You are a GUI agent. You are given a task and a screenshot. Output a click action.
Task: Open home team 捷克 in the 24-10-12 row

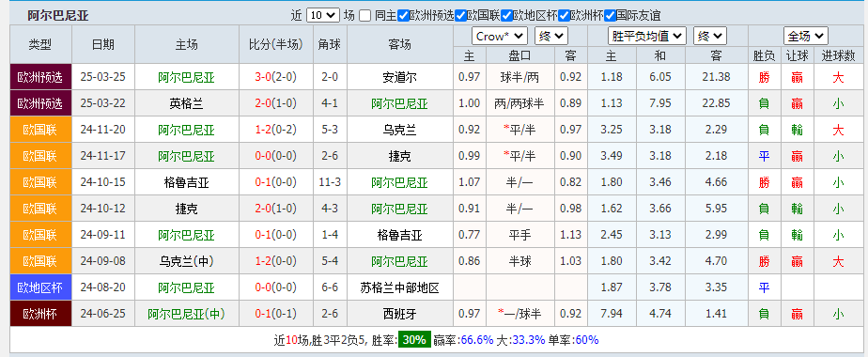pyautogui.click(x=186, y=209)
